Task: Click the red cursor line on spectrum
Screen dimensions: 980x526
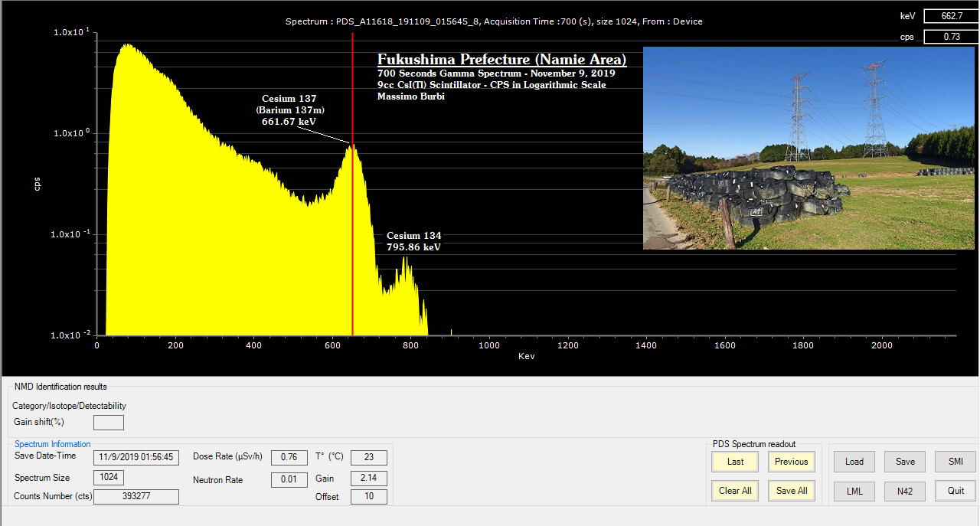Action: [x=352, y=230]
